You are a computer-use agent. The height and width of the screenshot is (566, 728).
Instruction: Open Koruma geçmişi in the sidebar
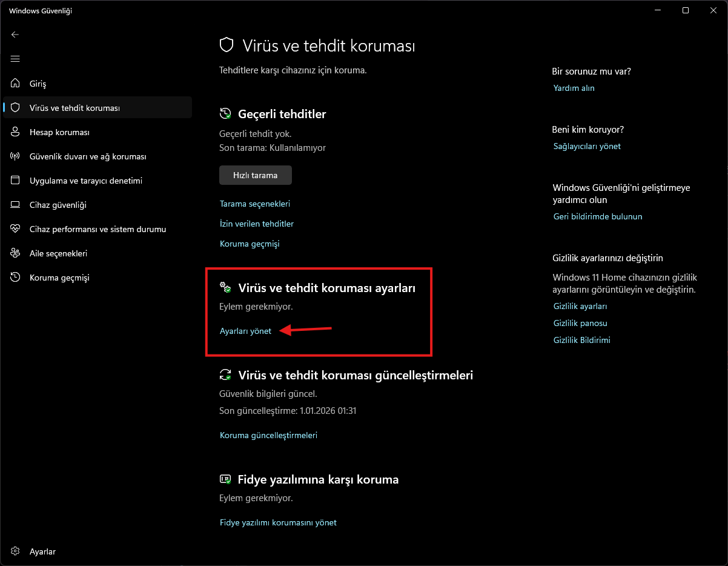coord(59,278)
